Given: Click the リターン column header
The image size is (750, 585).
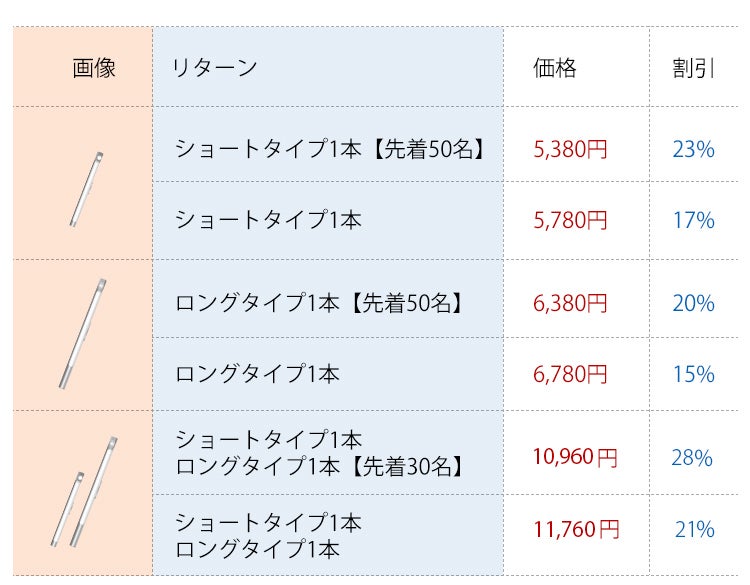Looking at the screenshot, I should pos(214,68).
